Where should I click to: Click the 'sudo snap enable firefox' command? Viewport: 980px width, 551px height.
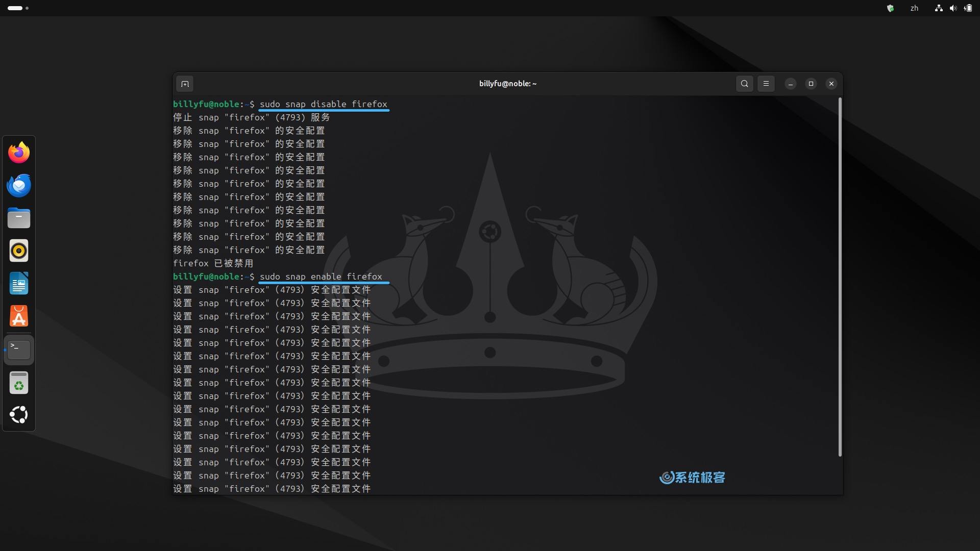tap(321, 277)
